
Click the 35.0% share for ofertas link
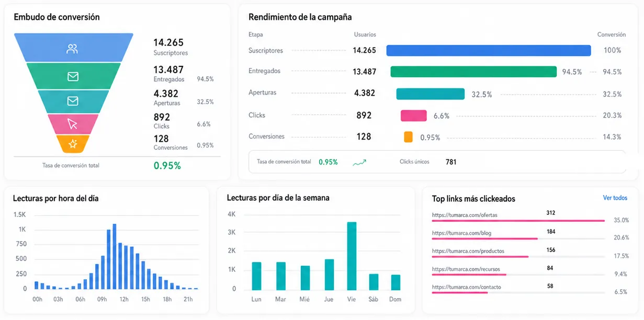point(622,220)
